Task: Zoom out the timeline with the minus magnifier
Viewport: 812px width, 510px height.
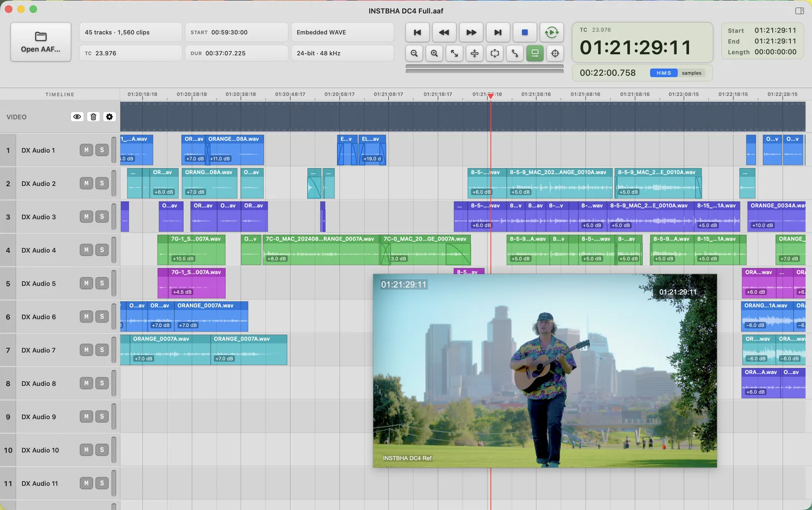Action: click(414, 53)
